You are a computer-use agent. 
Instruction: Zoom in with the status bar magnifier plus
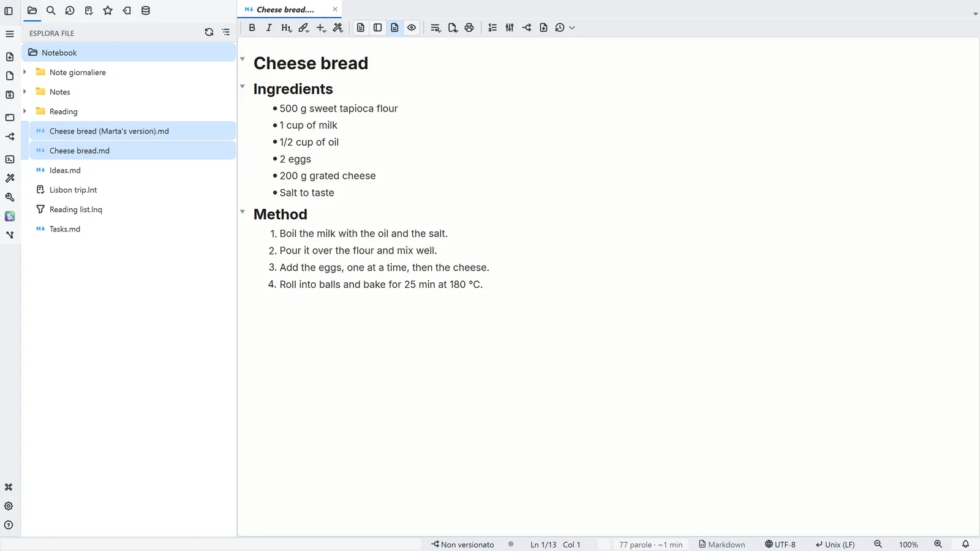(938, 544)
